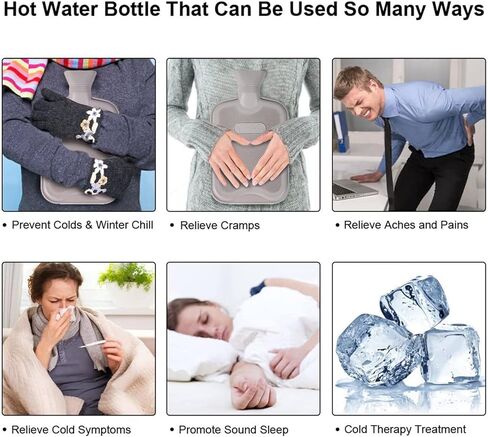The height and width of the screenshot is (437, 488).
Task: Click the thermometer in the sick woman's hand
Action: coord(93,344)
